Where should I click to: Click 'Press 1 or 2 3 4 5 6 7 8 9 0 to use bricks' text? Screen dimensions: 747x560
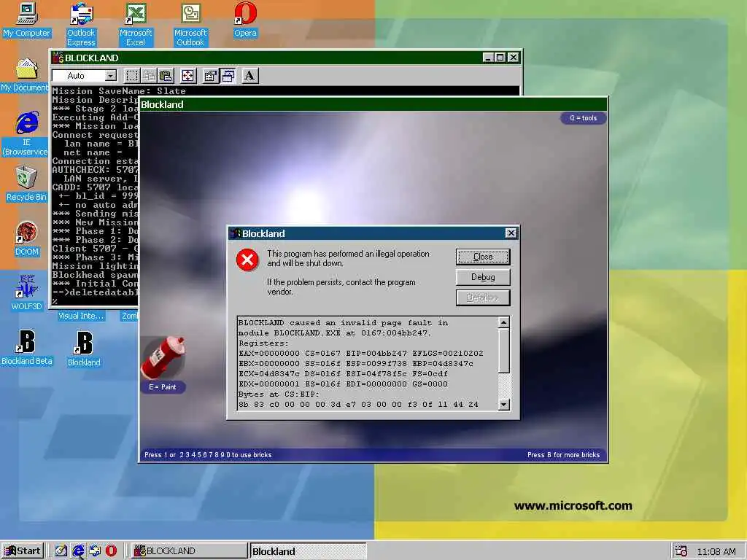208,455
